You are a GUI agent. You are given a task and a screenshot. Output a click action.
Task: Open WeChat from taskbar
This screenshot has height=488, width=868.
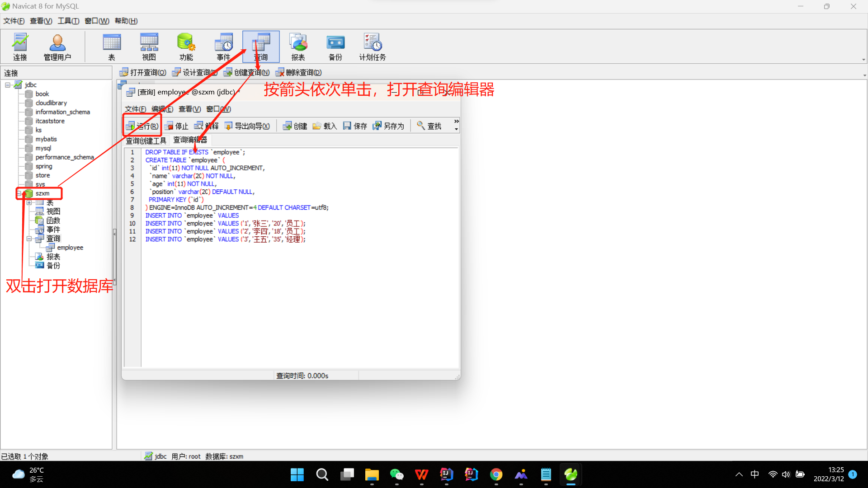point(396,474)
